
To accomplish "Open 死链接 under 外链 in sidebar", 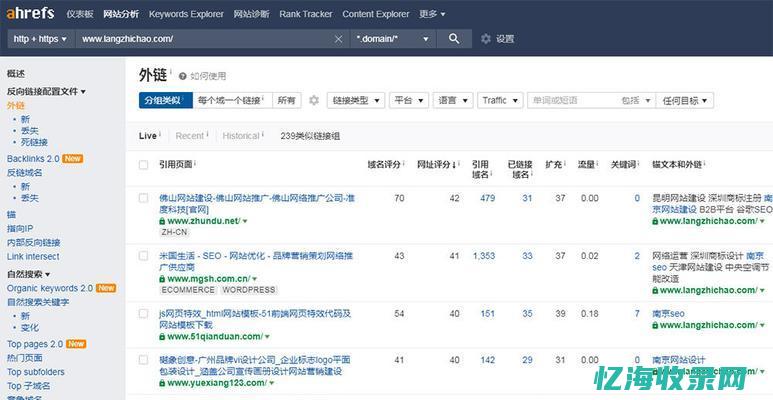I will 35,142.
